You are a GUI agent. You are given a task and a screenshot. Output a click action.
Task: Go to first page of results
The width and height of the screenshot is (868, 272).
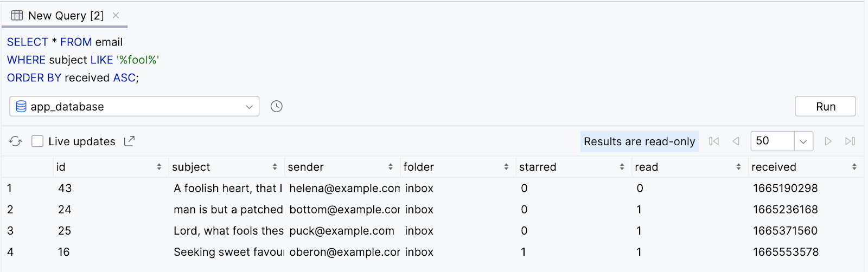(x=714, y=141)
